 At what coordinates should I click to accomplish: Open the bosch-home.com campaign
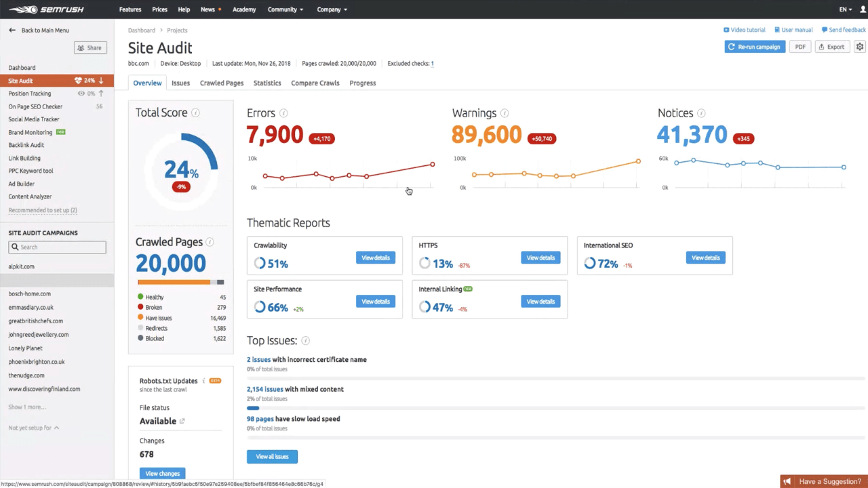30,294
